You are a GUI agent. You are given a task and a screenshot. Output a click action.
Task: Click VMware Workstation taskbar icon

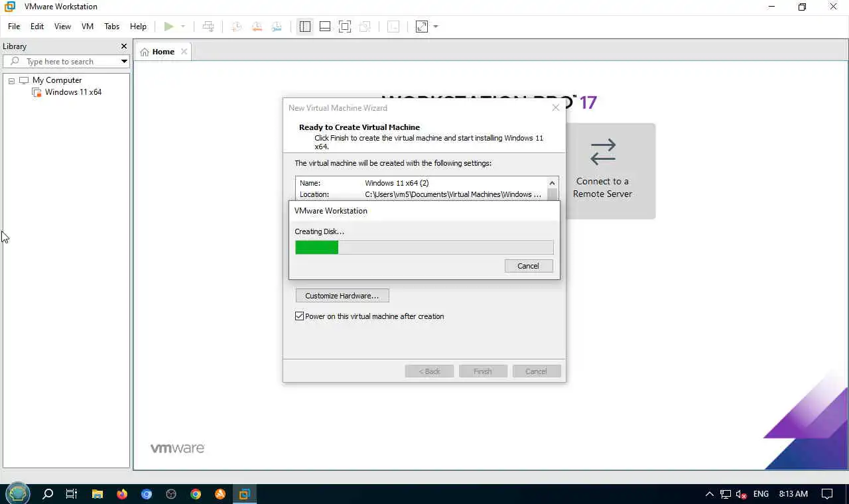(x=244, y=494)
